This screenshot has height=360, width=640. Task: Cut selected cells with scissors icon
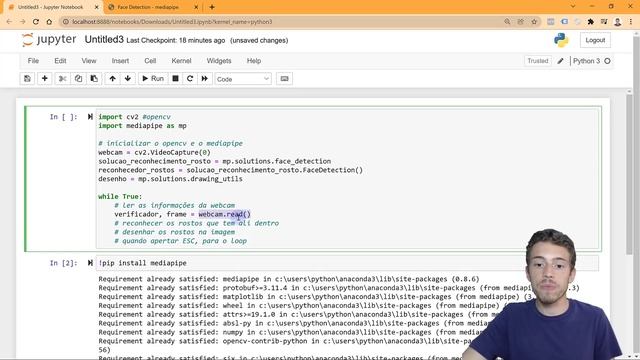pos(62,79)
